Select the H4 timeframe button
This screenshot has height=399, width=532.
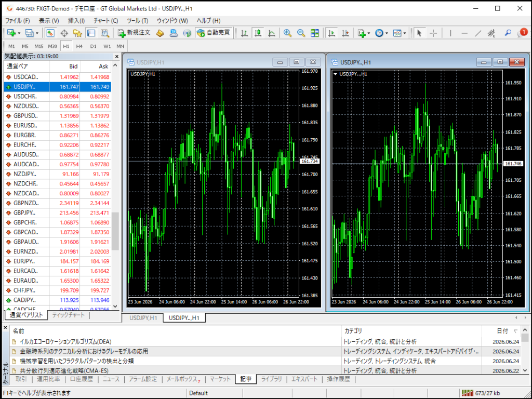click(79, 46)
